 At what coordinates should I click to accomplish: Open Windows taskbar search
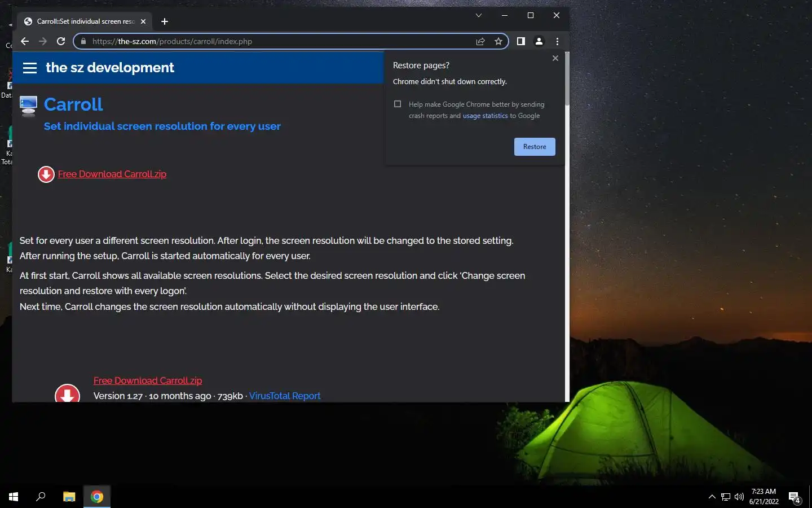tap(41, 497)
